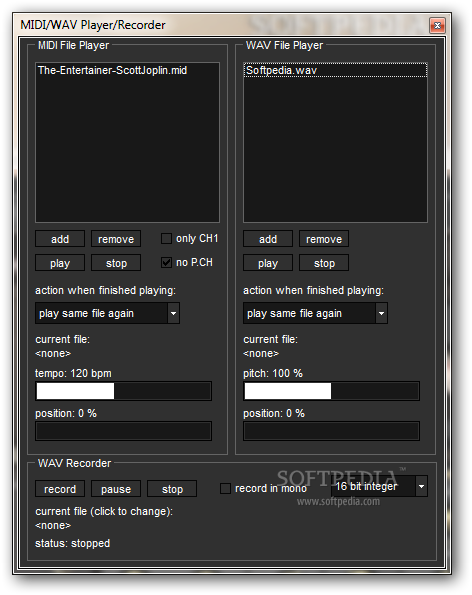
Task: Open MIDI action when finished dropdown
Action: pos(107,313)
